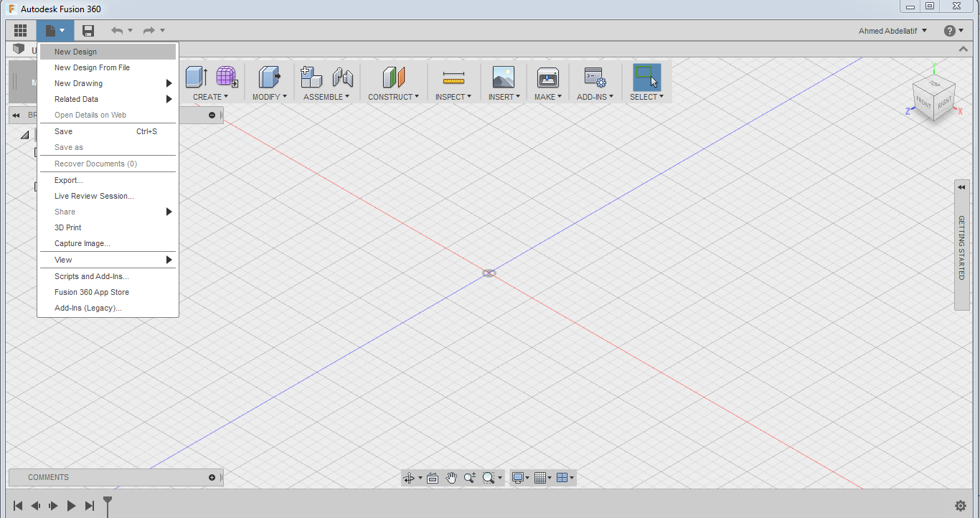This screenshot has height=518, width=980.
Task: Open the ASSEMBLE dropdown
Action: (x=326, y=97)
